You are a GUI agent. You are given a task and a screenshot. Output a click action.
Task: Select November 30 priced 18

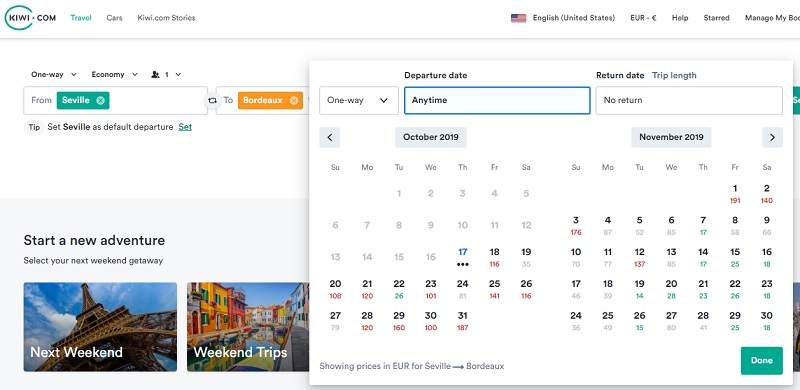pos(767,321)
